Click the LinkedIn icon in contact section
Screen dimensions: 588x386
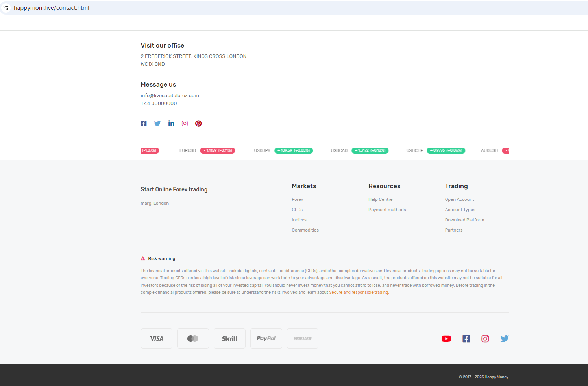click(171, 124)
